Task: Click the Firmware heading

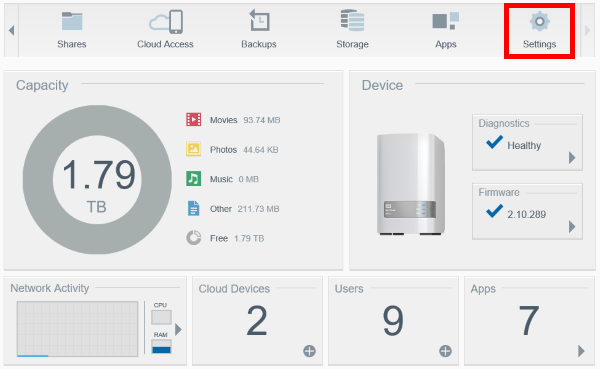Action: 499,192
